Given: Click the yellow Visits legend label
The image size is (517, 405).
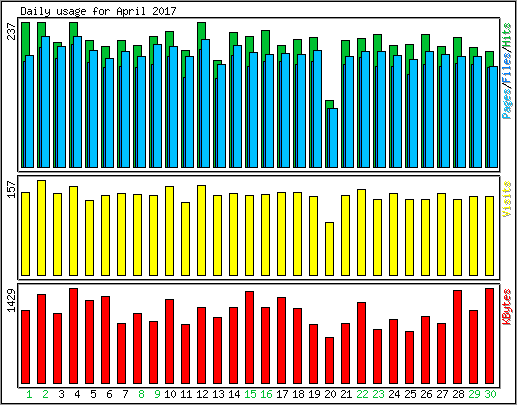Looking at the screenshot, I should pyautogui.click(x=507, y=199).
